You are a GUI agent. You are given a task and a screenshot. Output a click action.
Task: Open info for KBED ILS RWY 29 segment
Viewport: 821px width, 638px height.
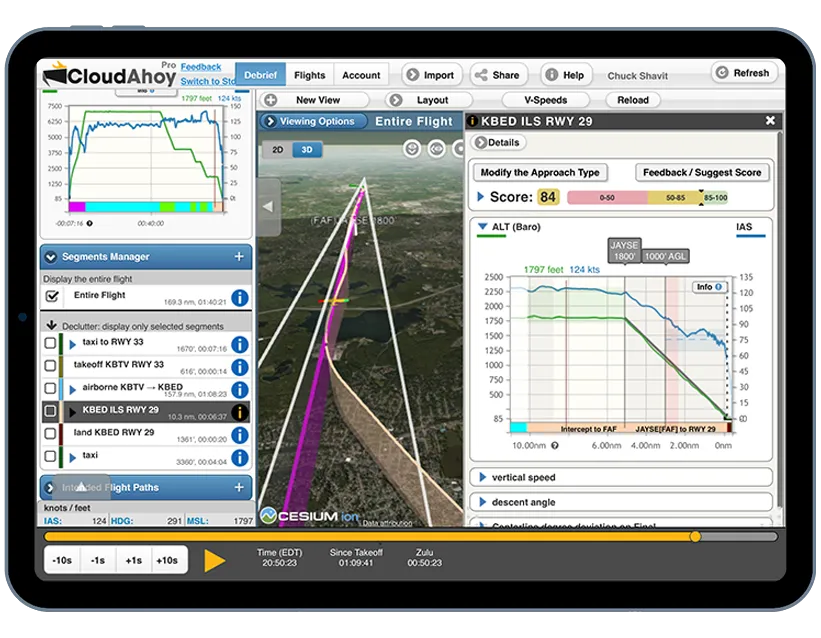click(240, 412)
